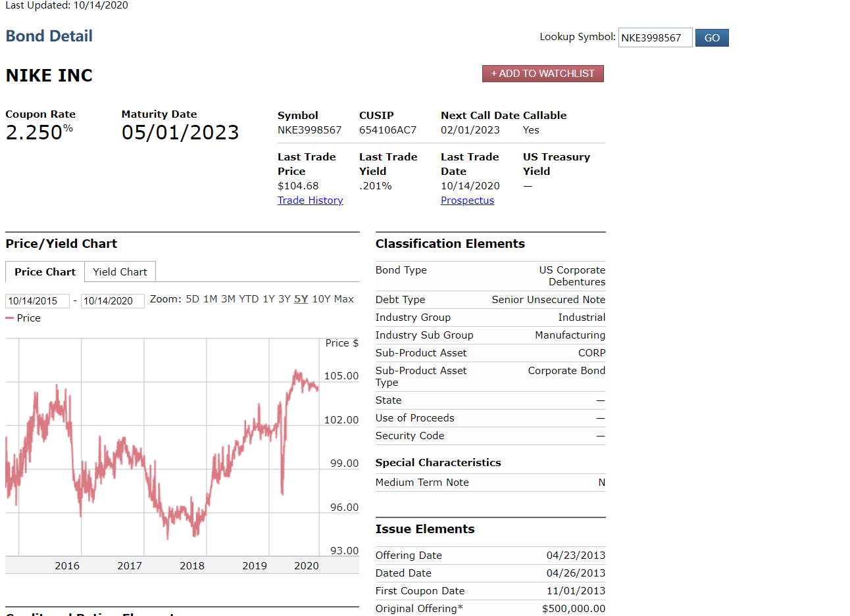Click the Industrial industry group value
This screenshot has width=850, height=616.
[582, 318]
